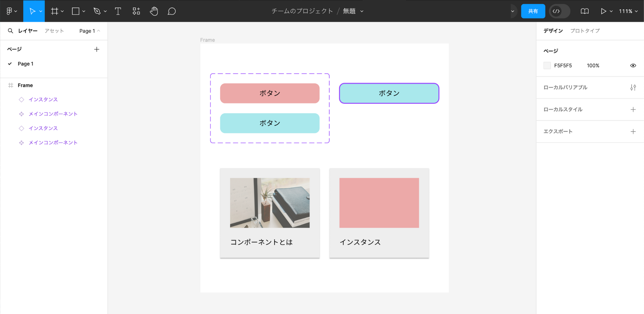Open the Pen tool dropdown arrow

105,11
